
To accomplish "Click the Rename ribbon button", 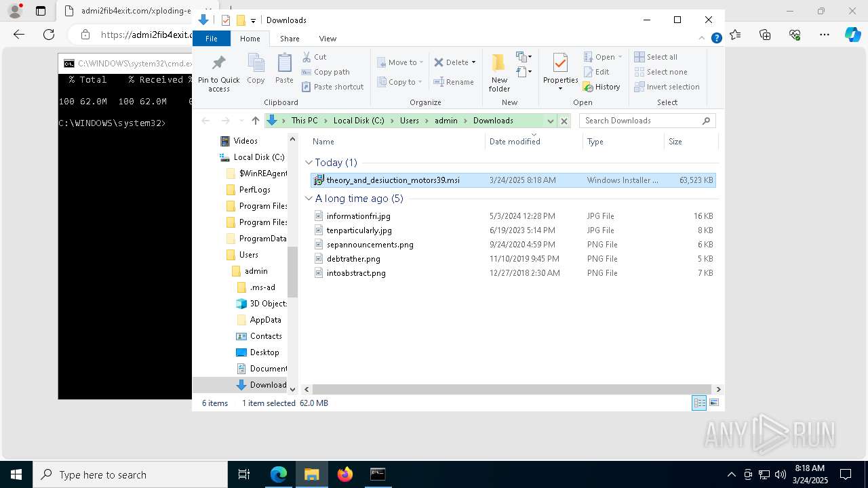I will tap(454, 82).
